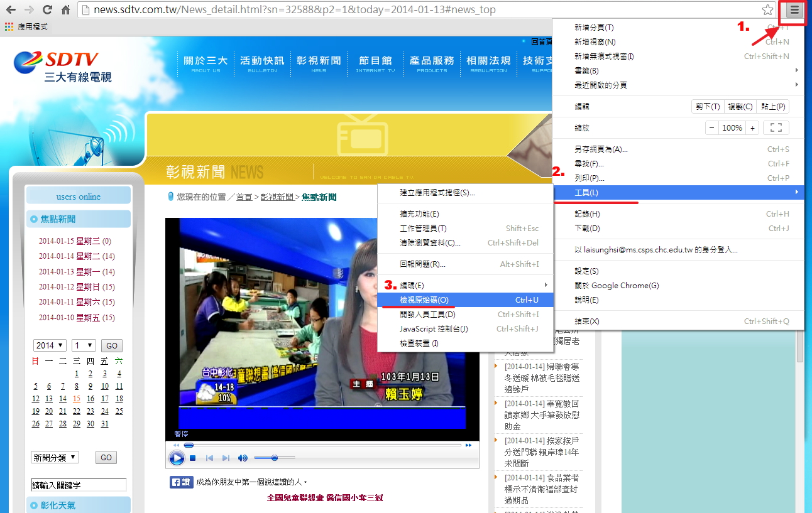
Task: Open the month dropdown showing 1
Action: click(84, 345)
